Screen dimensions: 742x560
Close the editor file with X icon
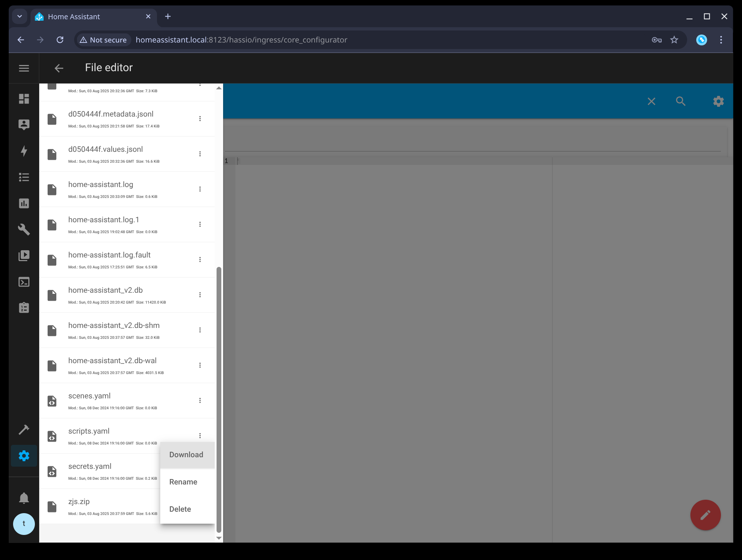[652, 101]
